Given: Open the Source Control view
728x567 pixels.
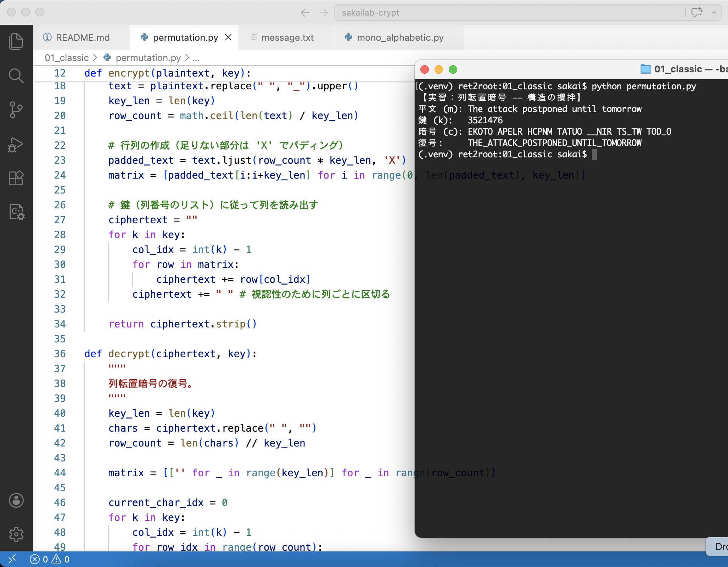Looking at the screenshot, I should click(16, 110).
